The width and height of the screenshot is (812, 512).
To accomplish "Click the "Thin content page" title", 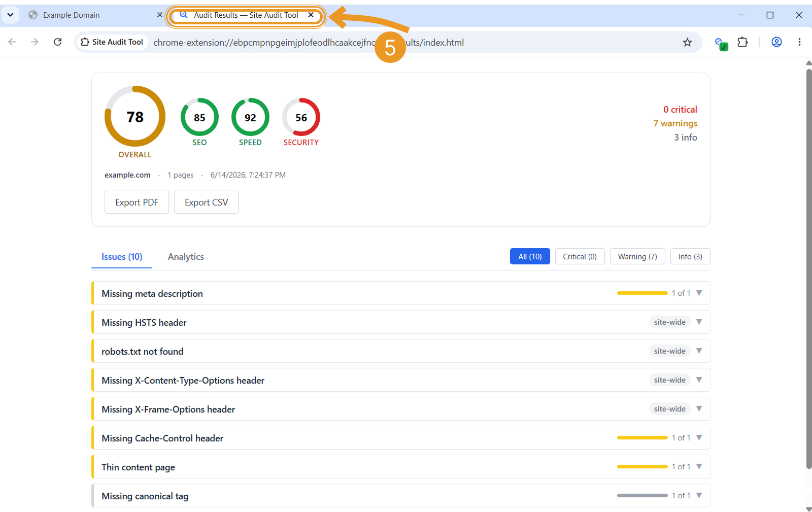I will tap(138, 467).
